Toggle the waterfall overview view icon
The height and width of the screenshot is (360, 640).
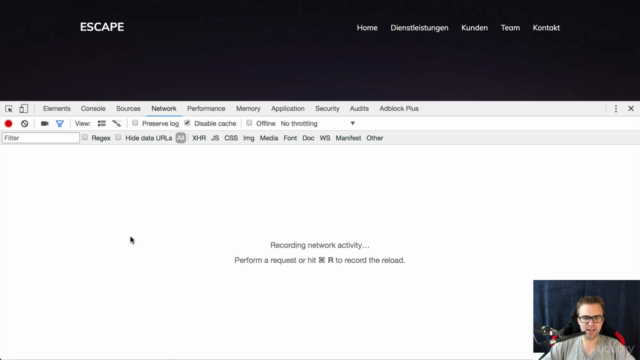pos(117,124)
